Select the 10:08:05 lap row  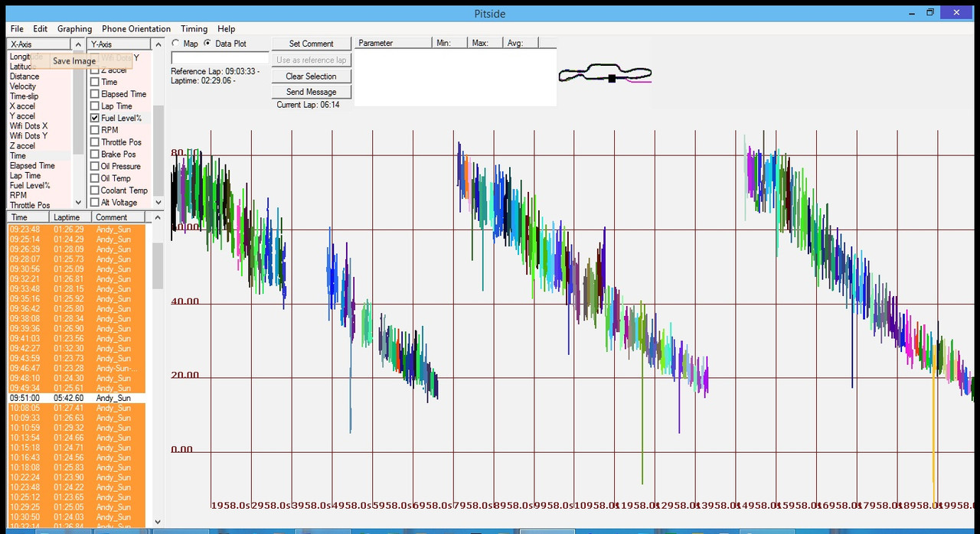77,409
